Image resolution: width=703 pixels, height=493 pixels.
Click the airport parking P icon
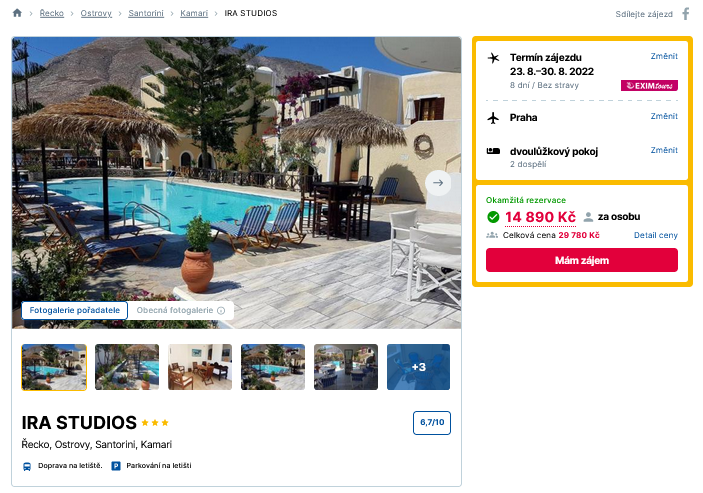[116, 466]
